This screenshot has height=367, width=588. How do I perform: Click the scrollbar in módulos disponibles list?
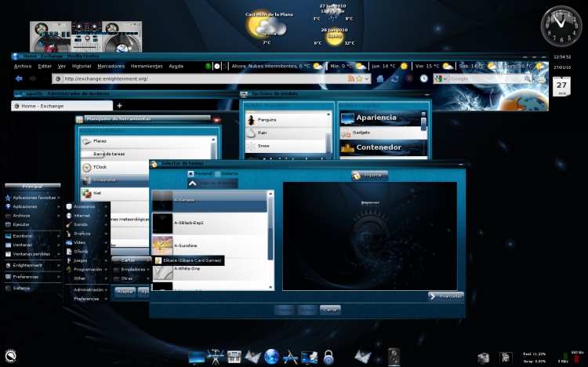click(328, 144)
